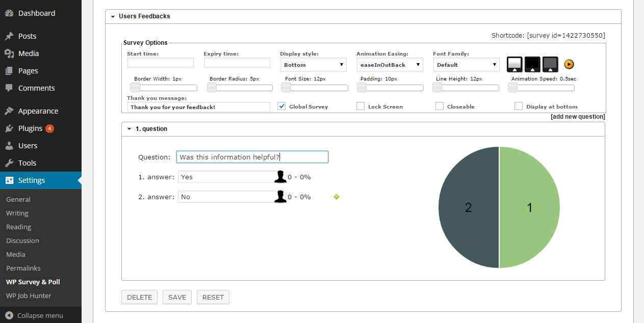The width and height of the screenshot is (644, 323).
Task: Collapse the 1. question section
Action: coord(129,129)
